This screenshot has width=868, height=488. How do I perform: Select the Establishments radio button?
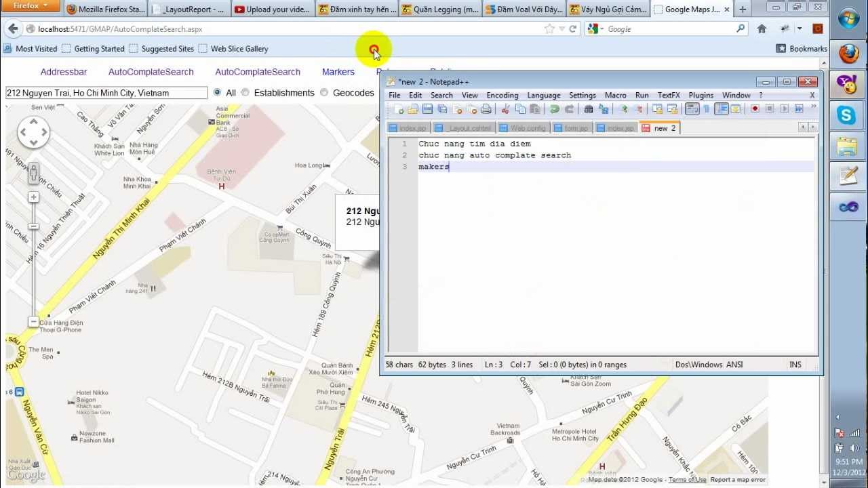(x=245, y=92)
